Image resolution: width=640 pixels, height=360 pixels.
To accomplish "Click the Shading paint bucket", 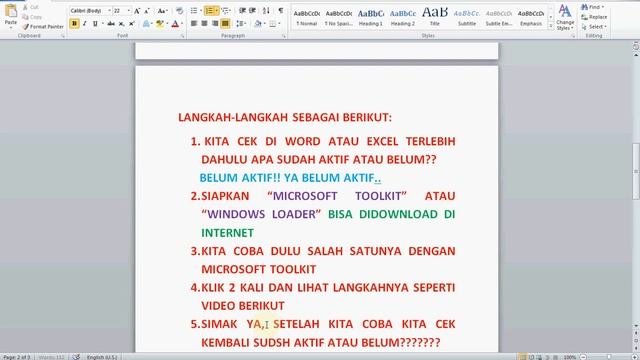I will (257, 24).
